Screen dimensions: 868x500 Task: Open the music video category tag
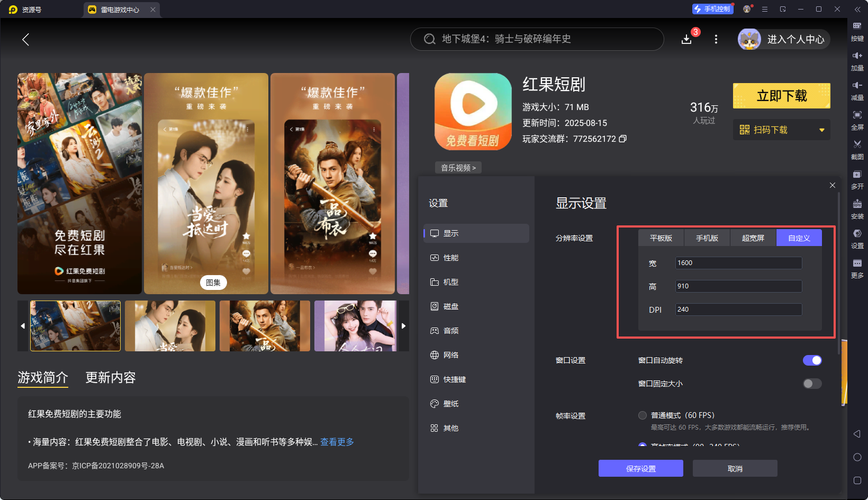458,168
